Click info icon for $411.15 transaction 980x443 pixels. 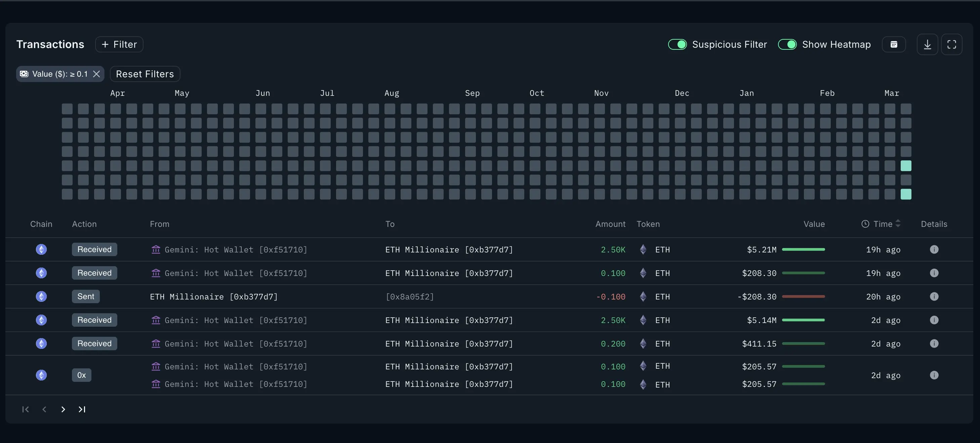coord(934,344)
